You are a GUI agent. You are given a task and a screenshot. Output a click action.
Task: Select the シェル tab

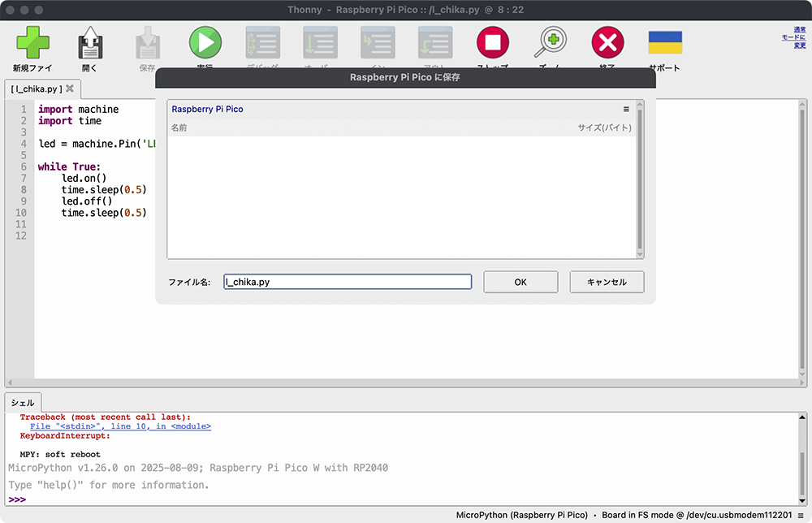[x=23, y=402]
